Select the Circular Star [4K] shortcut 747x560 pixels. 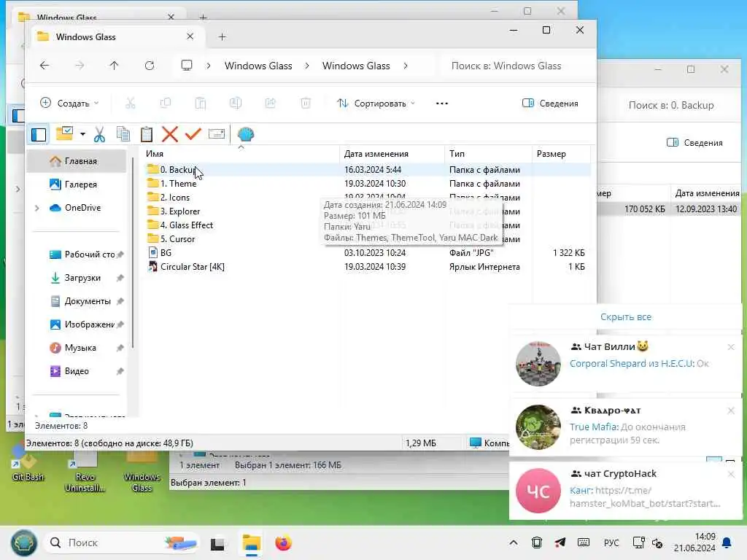pos(367,267)
